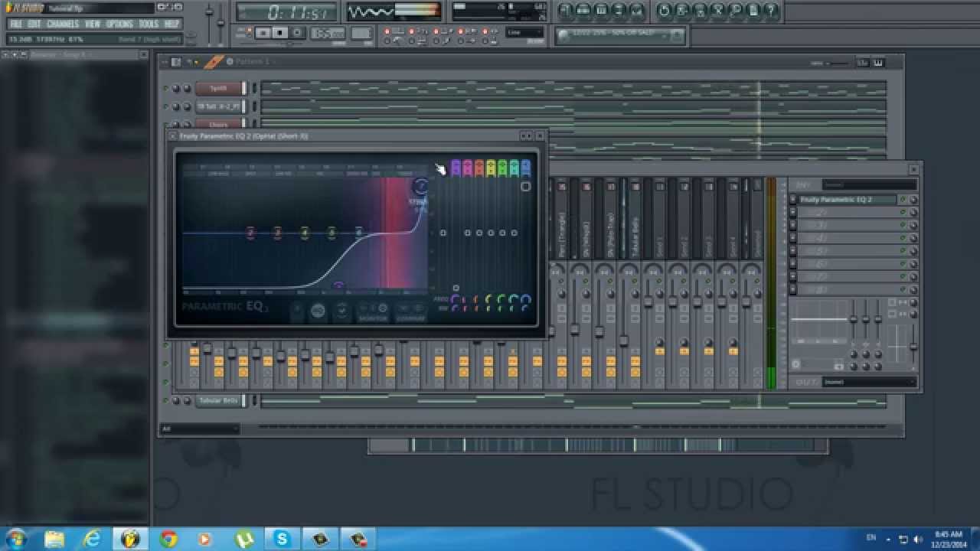Image resolution: width=980 pixels, height=551 pixels.
Task: Open the FILE menu
Action: tap(15, 24)
